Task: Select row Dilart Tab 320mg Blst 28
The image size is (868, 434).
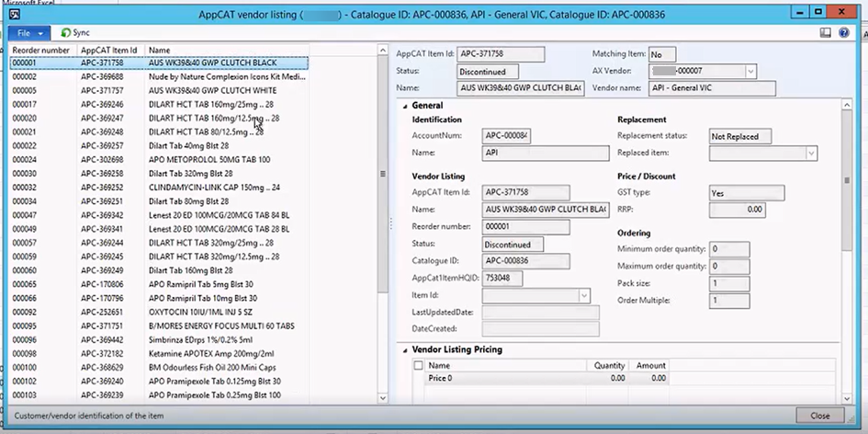Action: pyautogui.click(x=158, y=174)
